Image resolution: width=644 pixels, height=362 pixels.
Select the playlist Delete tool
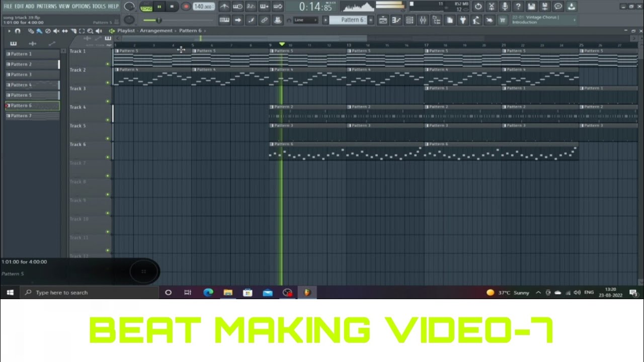[48, 31]
